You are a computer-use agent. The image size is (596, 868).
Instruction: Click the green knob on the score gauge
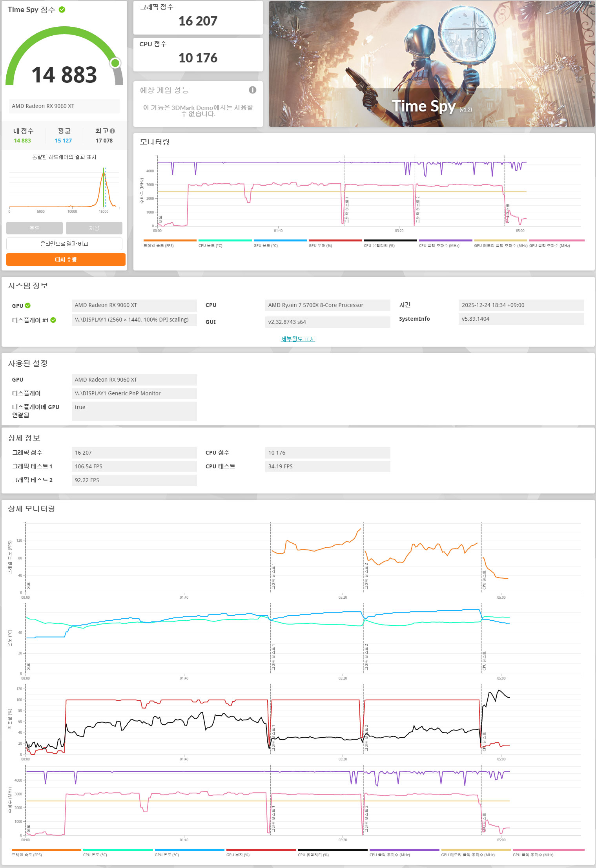pos(115,63)
